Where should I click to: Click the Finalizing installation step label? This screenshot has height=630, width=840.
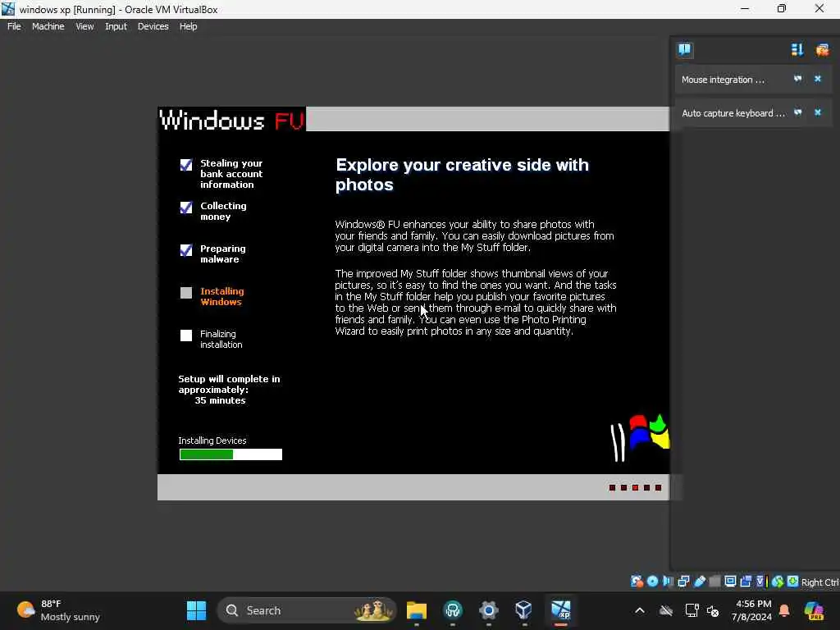pos(221,339)
